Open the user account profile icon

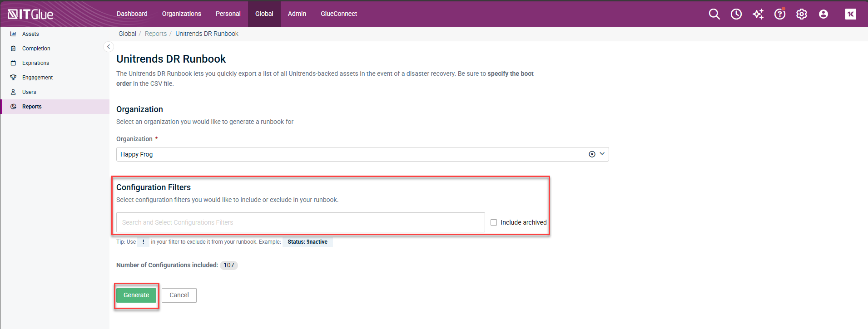click(823, 14)
